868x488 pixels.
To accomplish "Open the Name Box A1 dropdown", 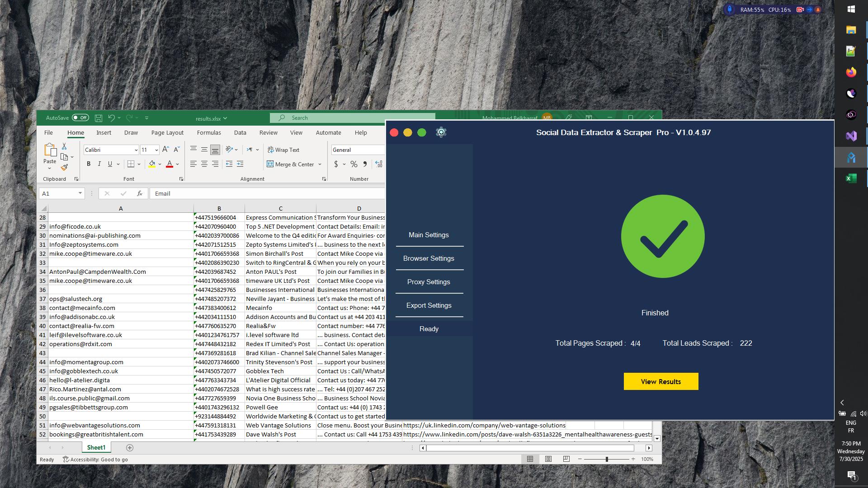I will pos(80,193).
